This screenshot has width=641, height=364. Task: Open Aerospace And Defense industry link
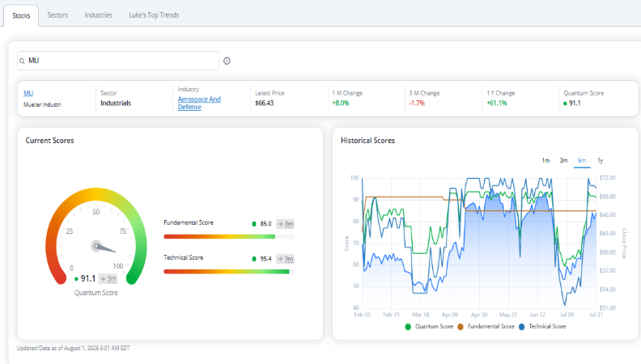tap(199, 103)
